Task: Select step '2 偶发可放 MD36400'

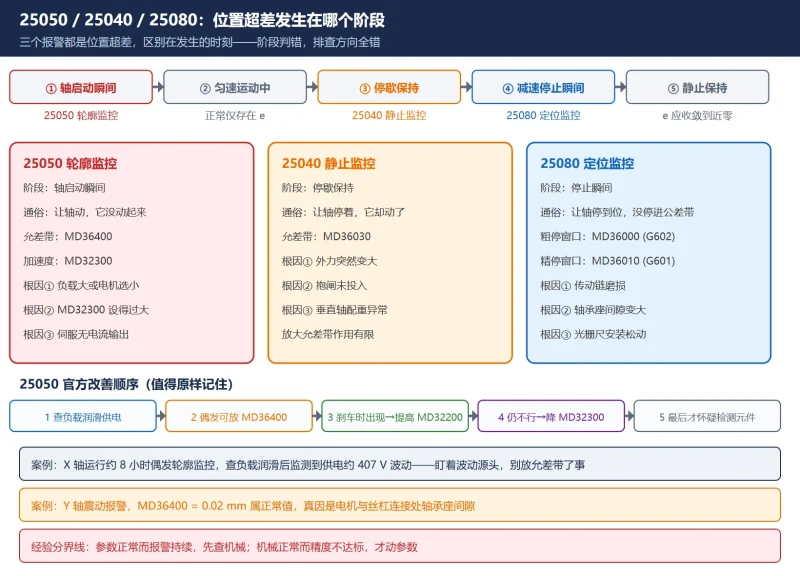Action: click(239, 416)
